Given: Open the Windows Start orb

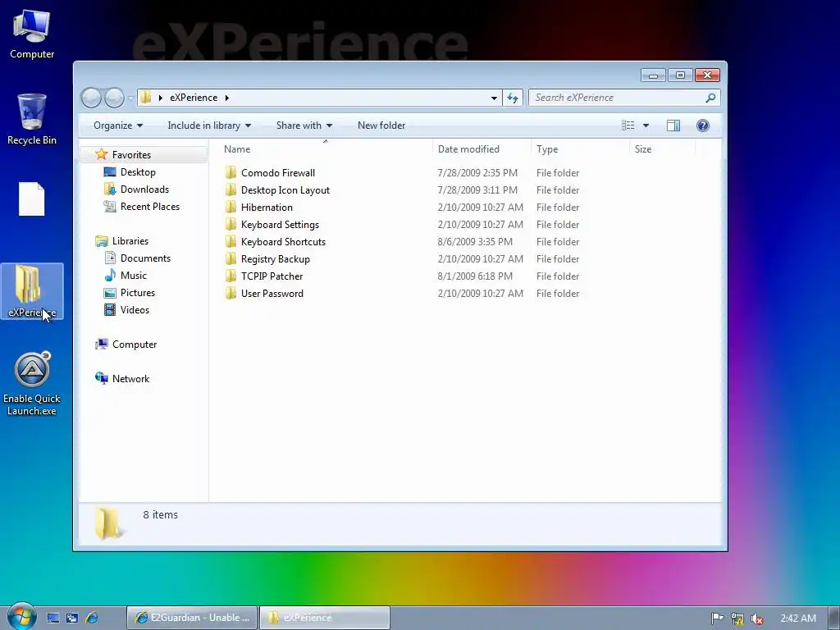Looking at the screenshot, I should (x=22, y=617).
